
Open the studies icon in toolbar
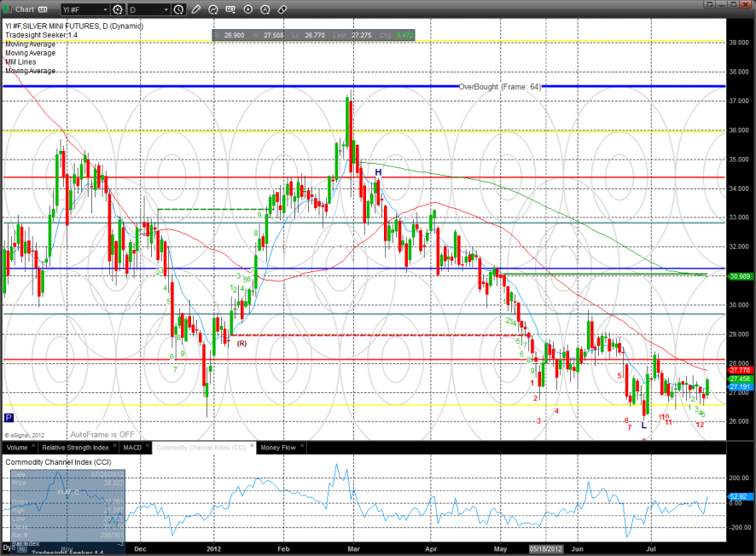pyautogui.click(x=213, y=9)
